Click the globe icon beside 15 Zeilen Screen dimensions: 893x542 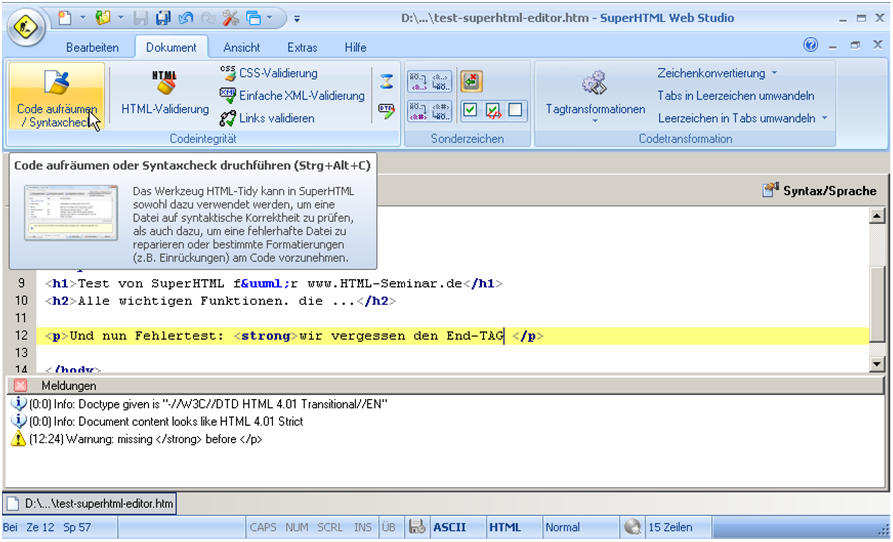click(x=632, y=527)
